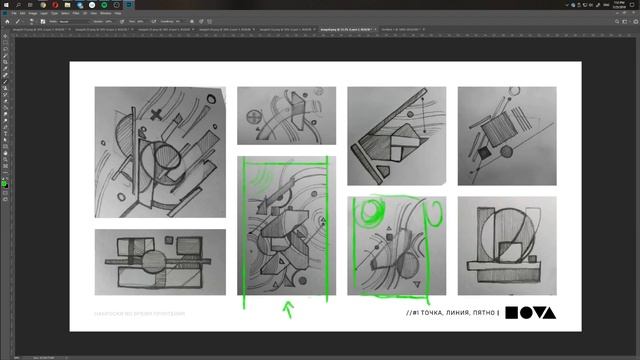Show hidden system tray icons chevron
The width and height of the screenshot is (640, 360).
[x=567, y=5]
